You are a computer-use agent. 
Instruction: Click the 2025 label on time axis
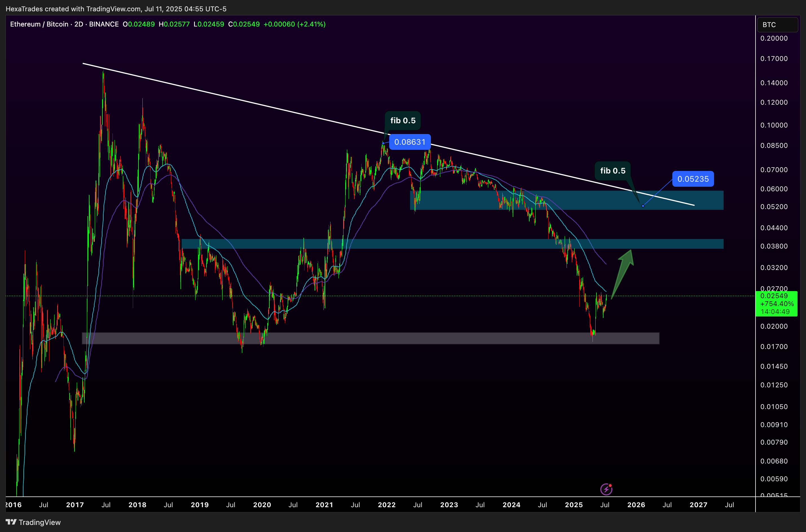click(574, 505)
